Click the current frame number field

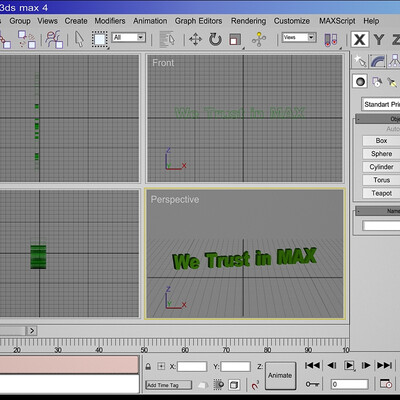point(349,384)
